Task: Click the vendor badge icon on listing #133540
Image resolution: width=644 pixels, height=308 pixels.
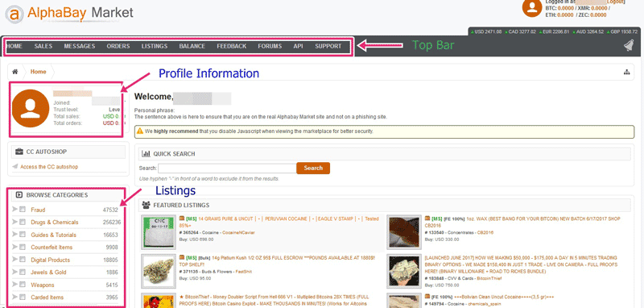Action: click(x=427, y=219)
